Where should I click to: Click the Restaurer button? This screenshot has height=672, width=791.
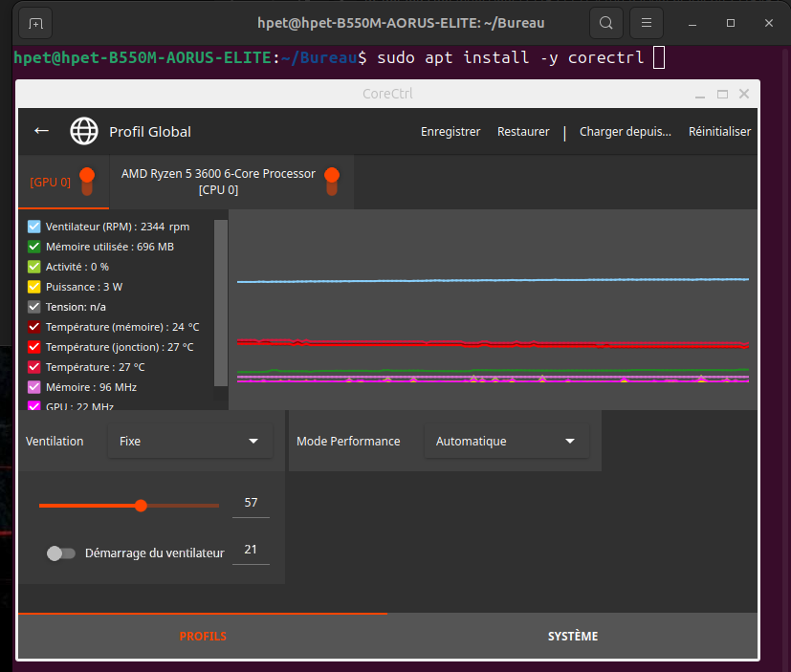[523, 132]
